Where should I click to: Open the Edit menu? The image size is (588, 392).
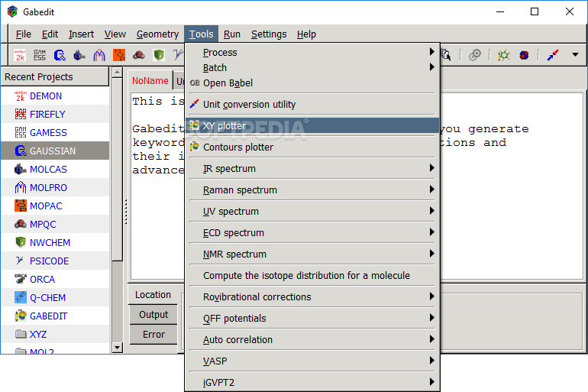pyautogui.click(x=50, y=34)
